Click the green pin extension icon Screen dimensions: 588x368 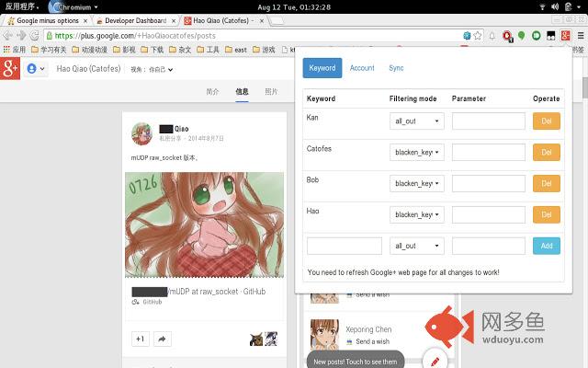click(x=521, y=36)
